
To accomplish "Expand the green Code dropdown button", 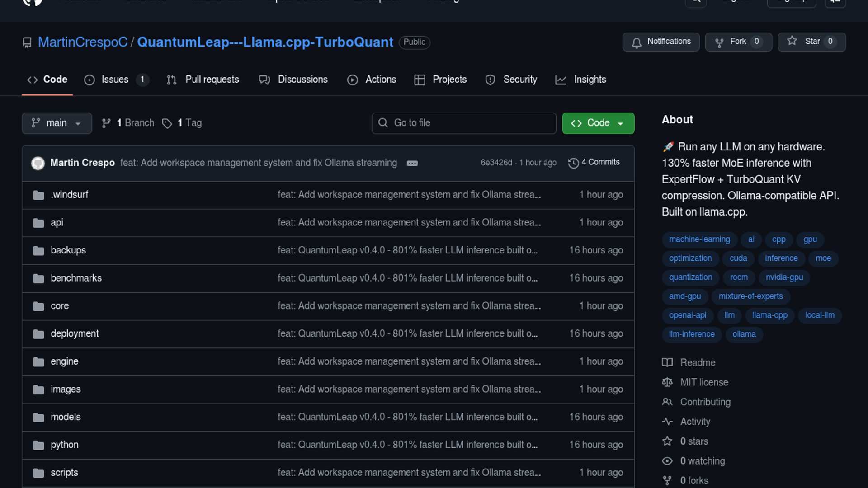I will click(x=598, y=123).
